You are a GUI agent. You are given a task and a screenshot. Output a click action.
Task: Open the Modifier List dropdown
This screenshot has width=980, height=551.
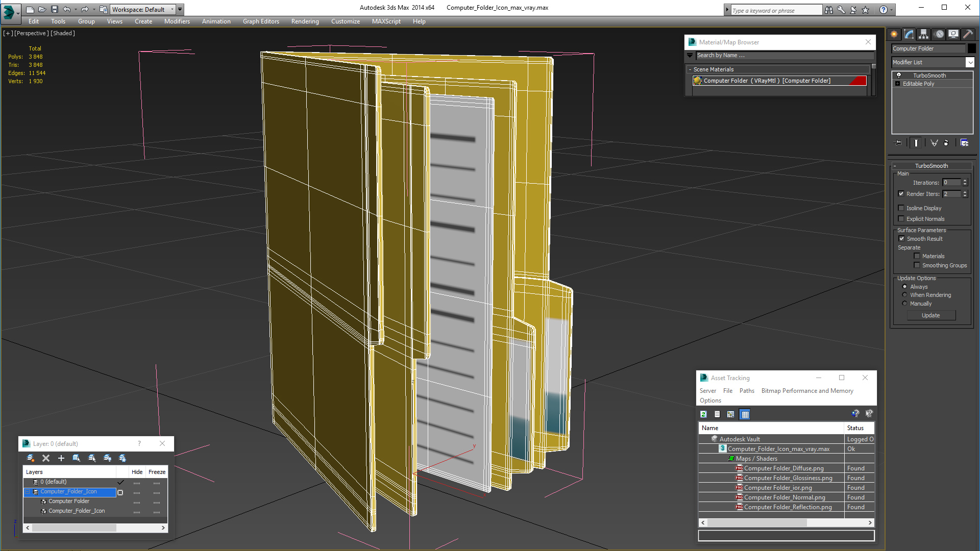coord(970,62)
